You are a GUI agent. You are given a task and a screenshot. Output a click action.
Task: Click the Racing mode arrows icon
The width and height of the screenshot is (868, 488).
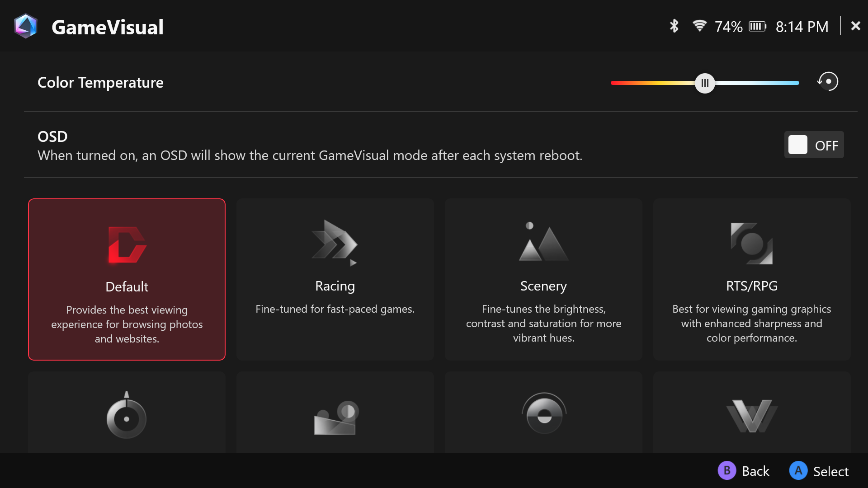[335, 243]
